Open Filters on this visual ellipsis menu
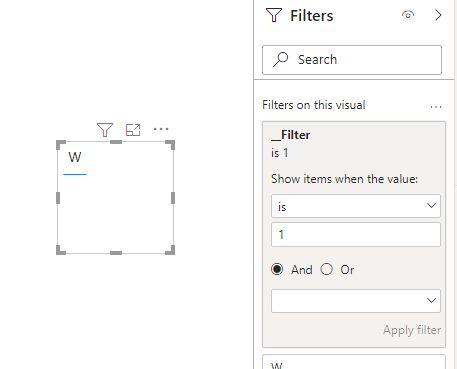Viewport: 457px width, 369px height. 436,107
